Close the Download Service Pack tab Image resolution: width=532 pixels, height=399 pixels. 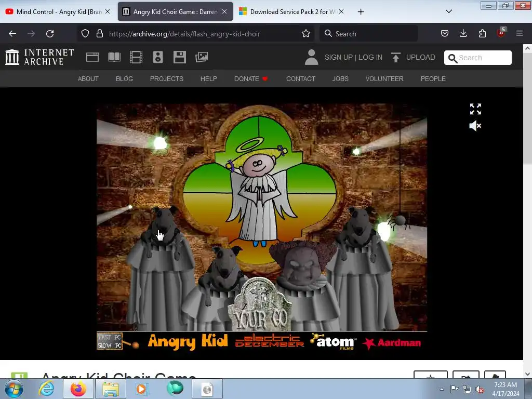coord(341,11)
